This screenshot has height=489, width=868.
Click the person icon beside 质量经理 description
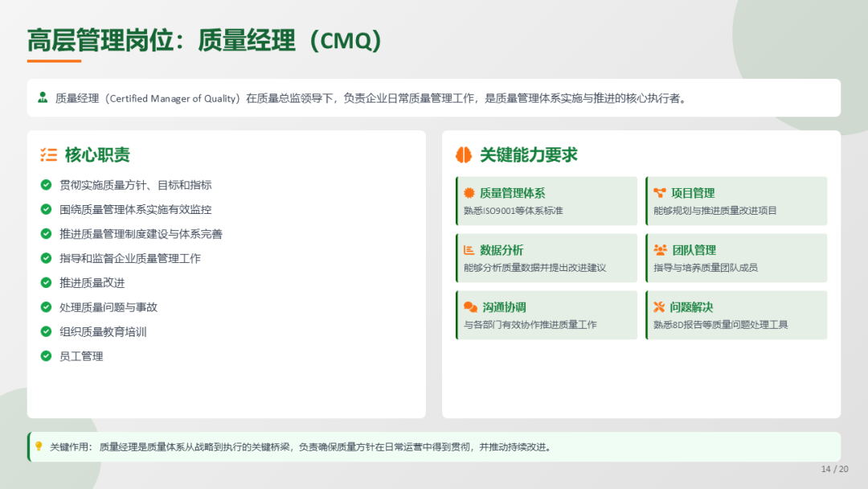click(x=43, y=98)
